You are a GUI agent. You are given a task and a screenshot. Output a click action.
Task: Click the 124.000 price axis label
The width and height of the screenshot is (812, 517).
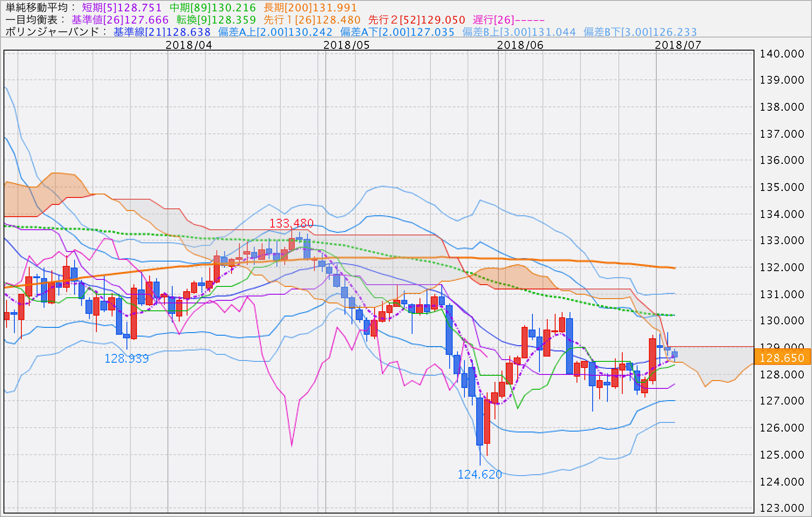(x=782, y=482)
